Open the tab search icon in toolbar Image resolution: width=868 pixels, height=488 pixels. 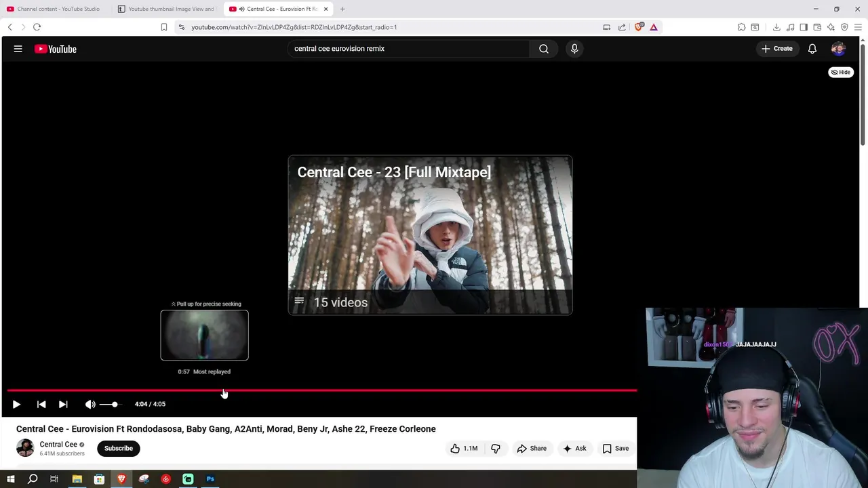coord(755,27)
